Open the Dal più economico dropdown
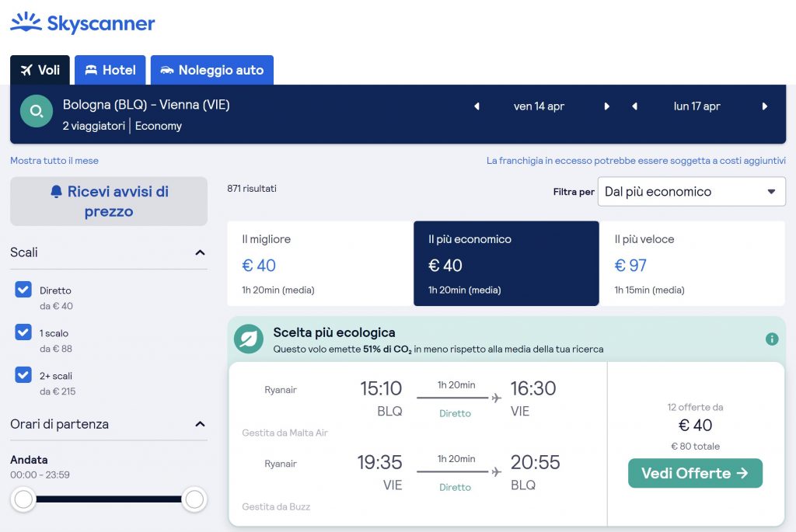 point(691,192)
